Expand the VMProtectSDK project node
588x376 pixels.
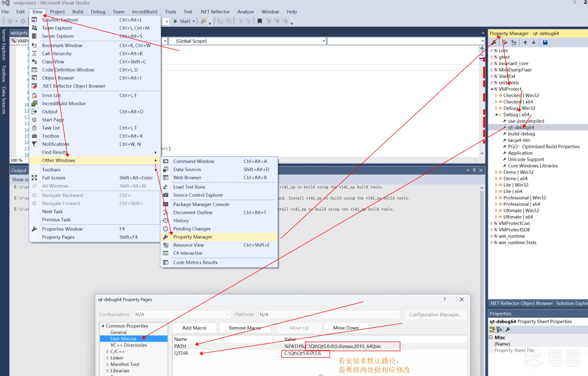(492, 230)
